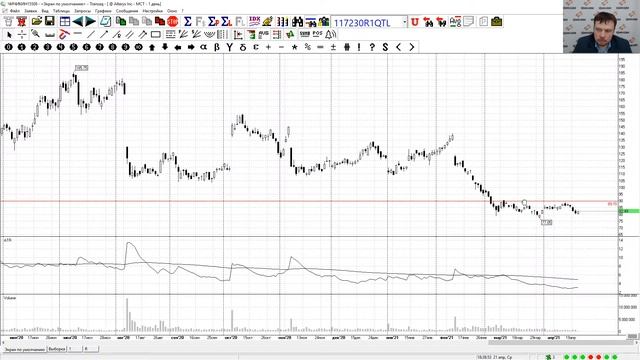Click the blue Sigma icon

tap(188, 21)
